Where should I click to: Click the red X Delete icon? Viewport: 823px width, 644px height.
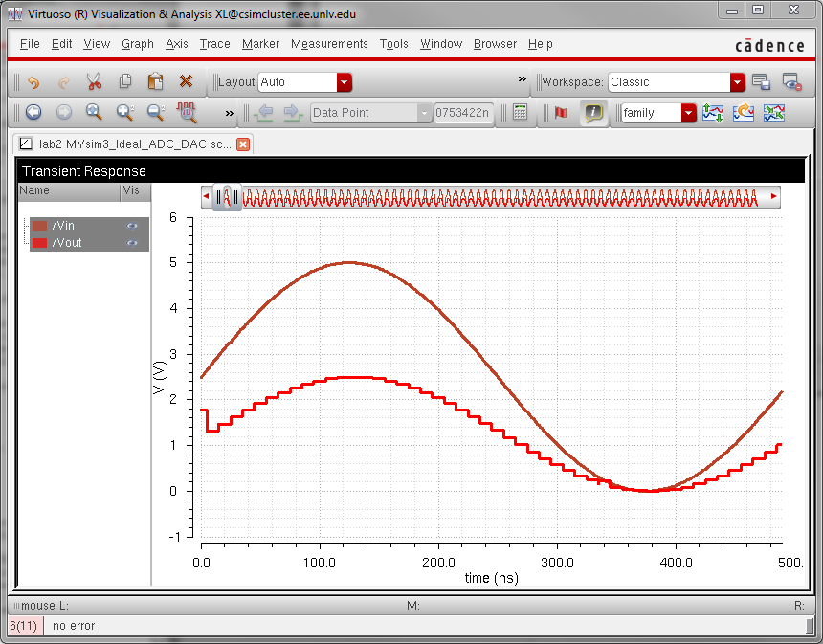point(186,82)
